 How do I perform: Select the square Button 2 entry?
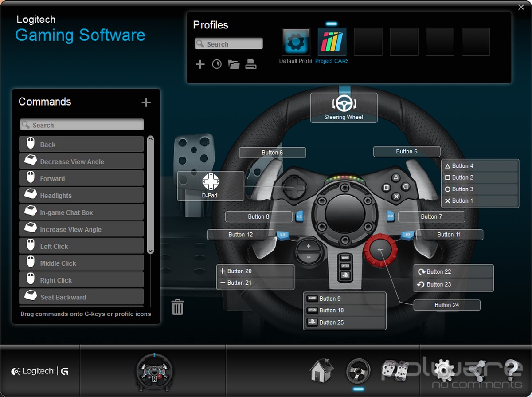click(x=480, y=177)
